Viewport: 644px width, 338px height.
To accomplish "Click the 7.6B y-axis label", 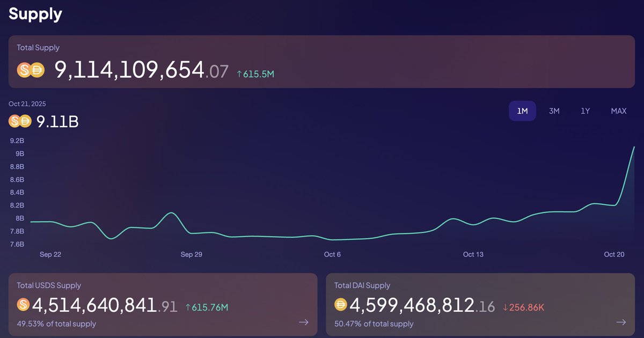I will click(x=17, y=244).
